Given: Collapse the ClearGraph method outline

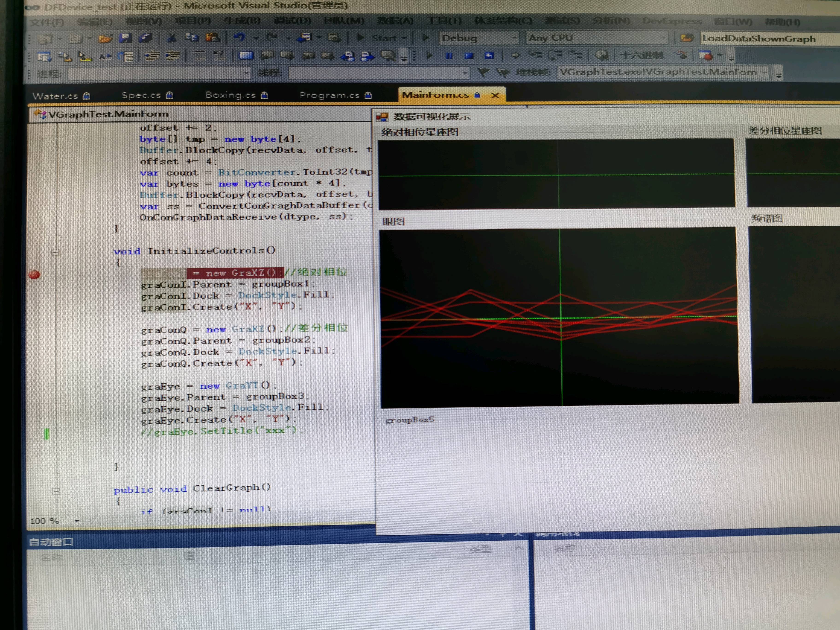Looking at the screenshot, I should point(56,491).
